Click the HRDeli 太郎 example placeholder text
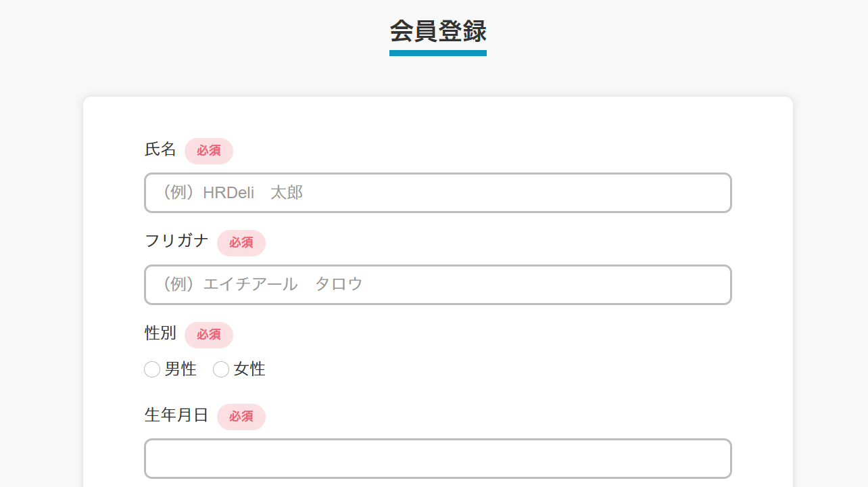The width and height of the screenshot is (868, 487). tap(231, 193)
